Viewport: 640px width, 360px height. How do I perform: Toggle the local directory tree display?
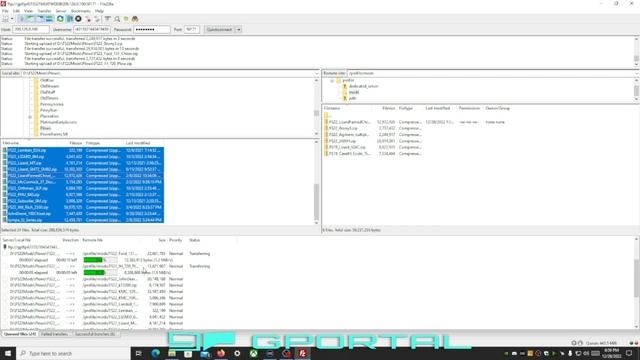(31, 19)
